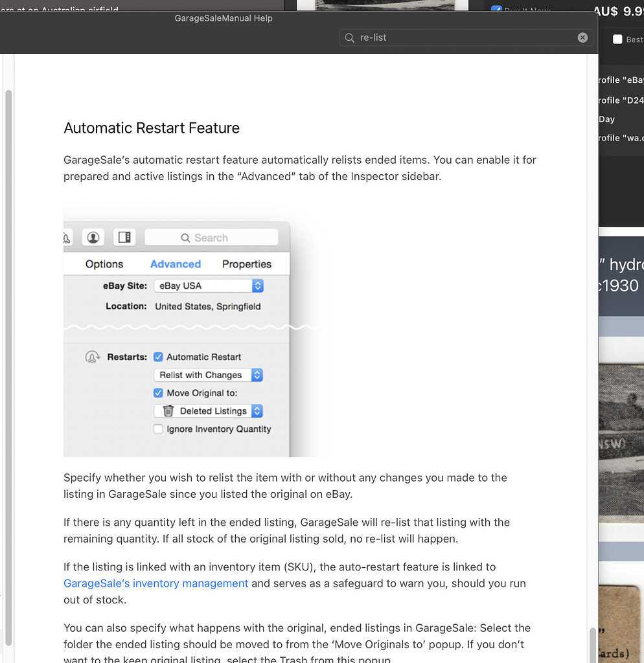Viewport: 644px width, 663px height.
Task: Click the trash icon in Deleted Listings popup
Action: (168, 411)
